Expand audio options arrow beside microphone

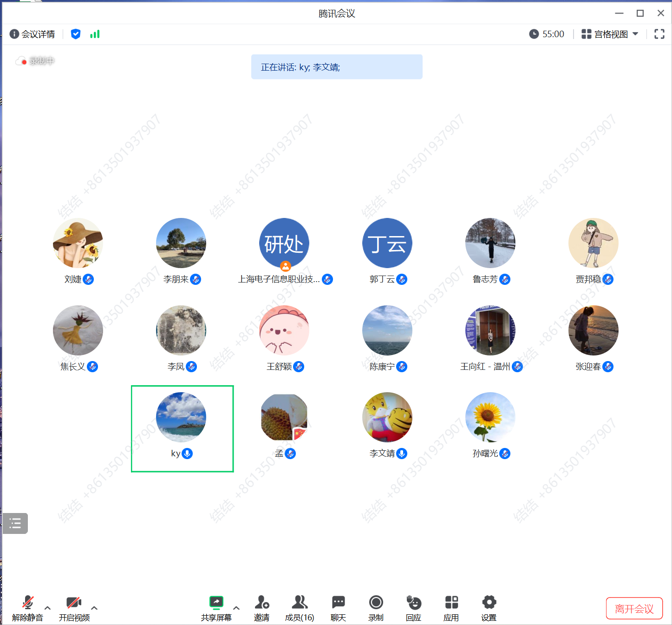pos(47,608)
